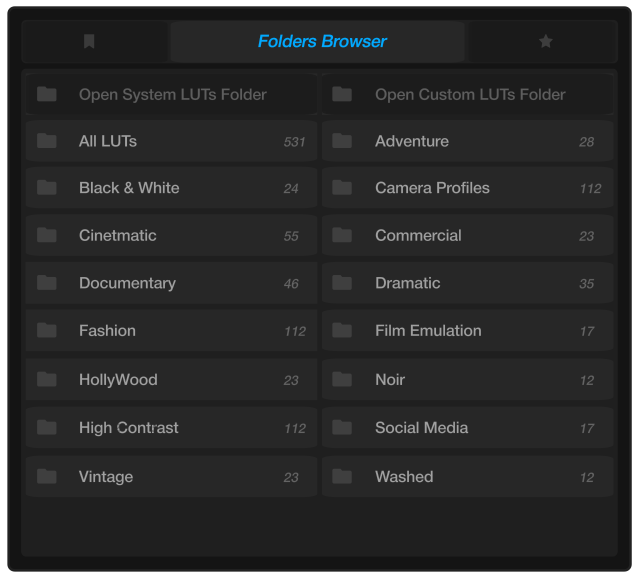Screen dimensions: 640x579
Task: Select the Folders Browser tab
Action: [x=321, y=42]
